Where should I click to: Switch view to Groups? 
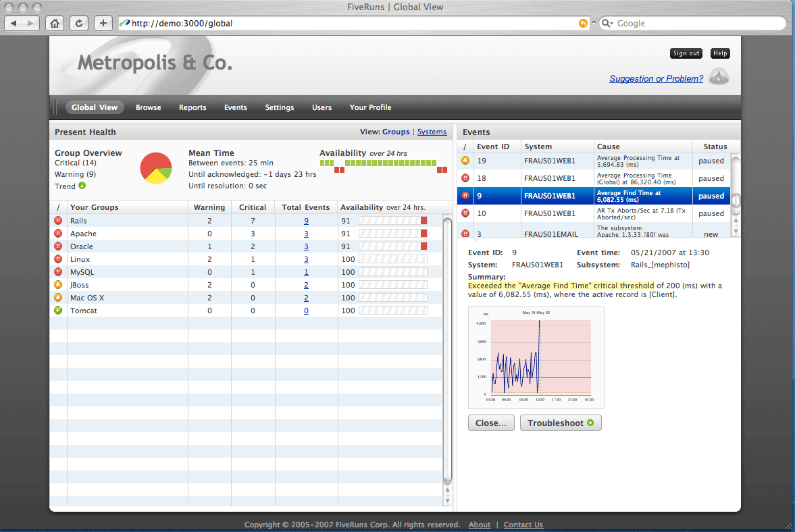click(x=395, y=132)
